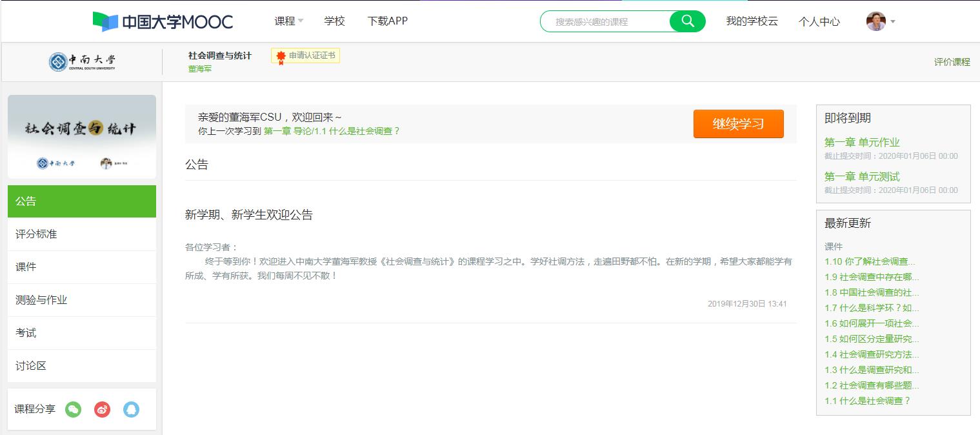Open the 第一章 单元作业 deadline link

tap(861, 143)
